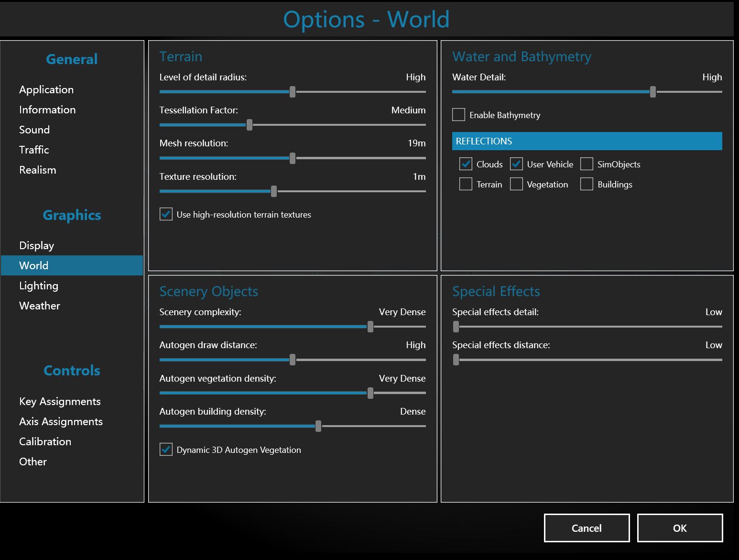Click the Water Detail slider handle

coord(652,92)
